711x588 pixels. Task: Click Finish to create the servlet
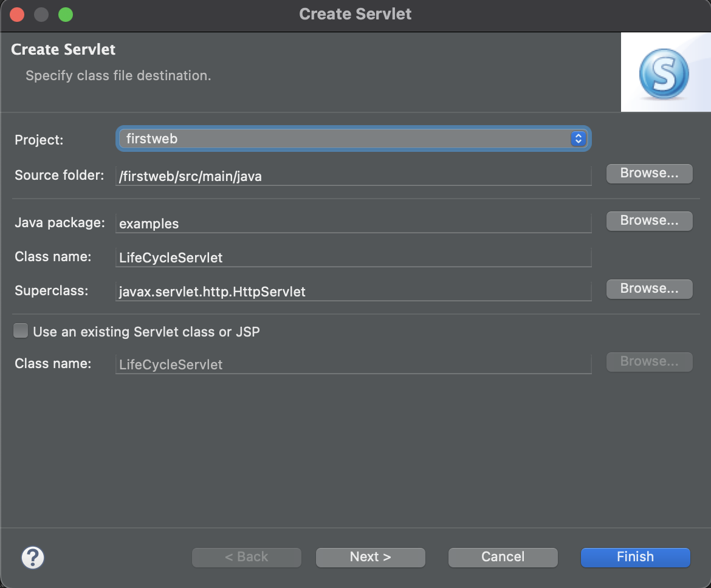pyautogui.click(x=635, y=557)
